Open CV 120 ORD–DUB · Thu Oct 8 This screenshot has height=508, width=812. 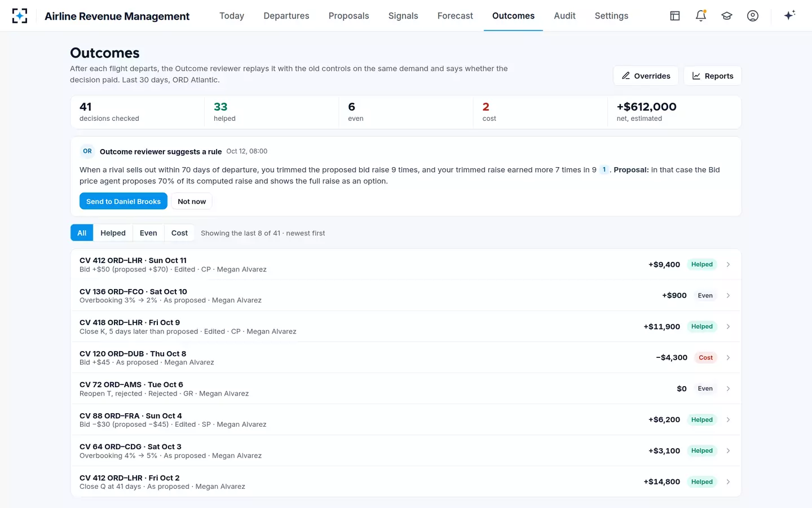[x=406, y=357]
